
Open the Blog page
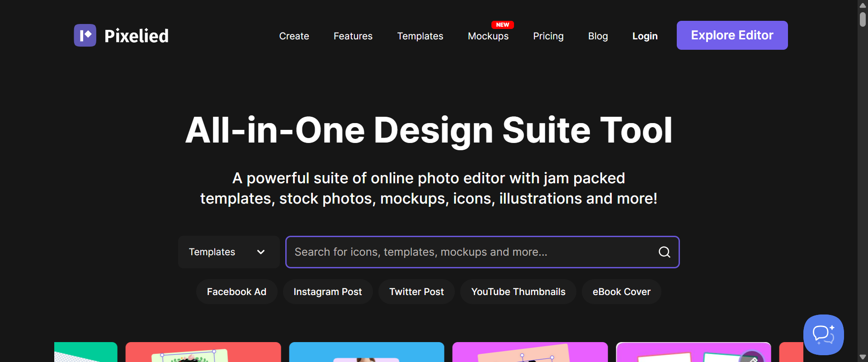pos(598,36)
